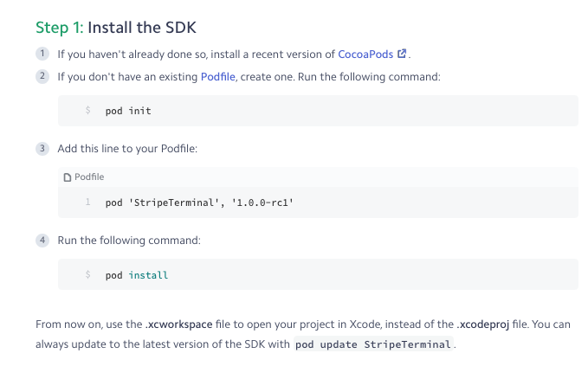Click the 'Podfile' label above the code block
Screen dimensions: 588x379
(x=89, y=177)
